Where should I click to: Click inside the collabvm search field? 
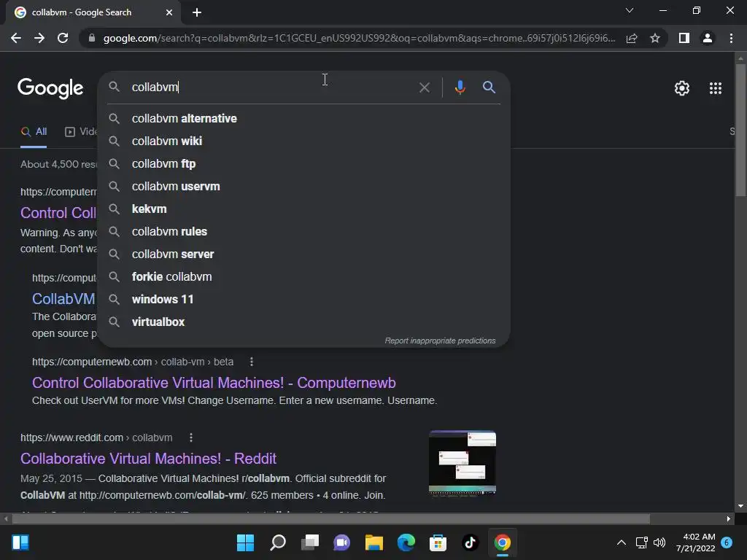coord(271,87)
